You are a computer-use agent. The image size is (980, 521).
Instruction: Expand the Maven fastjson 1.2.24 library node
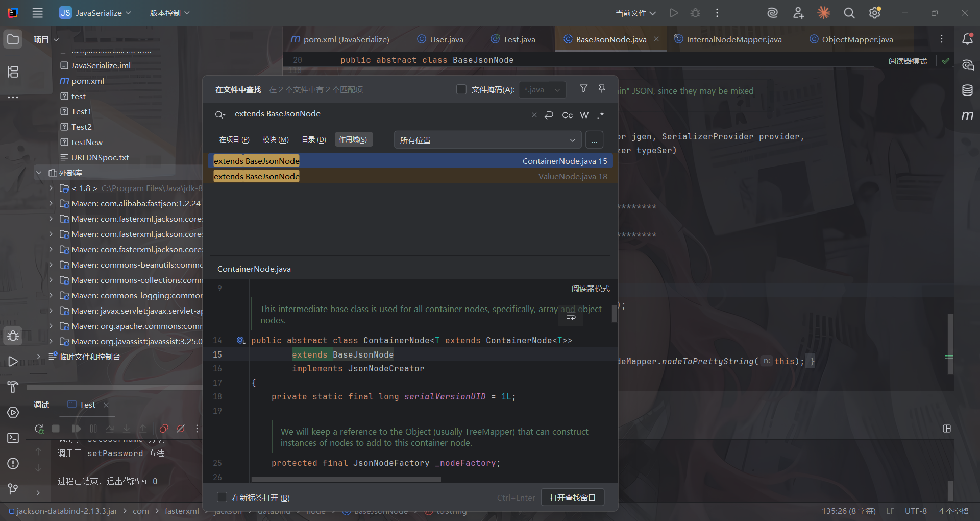(51, 204)
